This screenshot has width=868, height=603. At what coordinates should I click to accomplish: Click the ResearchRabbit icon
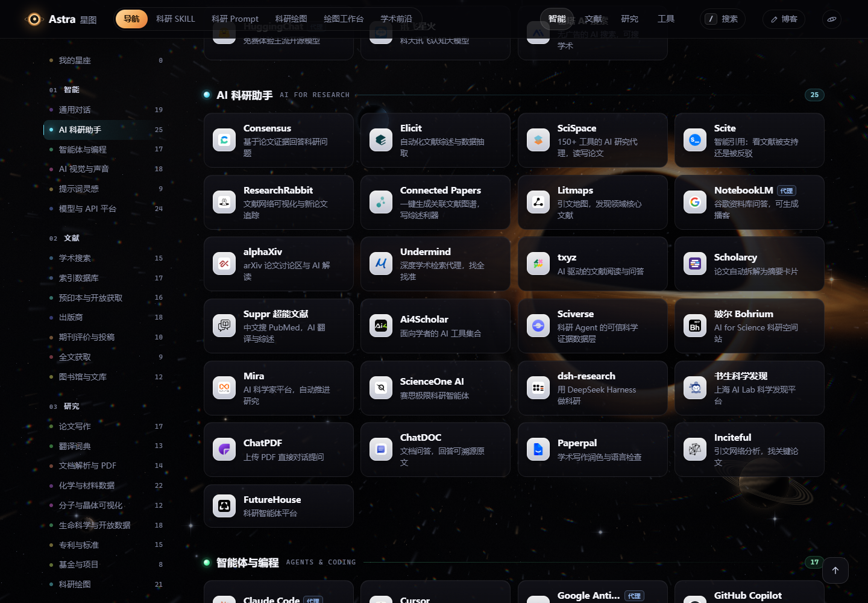(224, 202)
